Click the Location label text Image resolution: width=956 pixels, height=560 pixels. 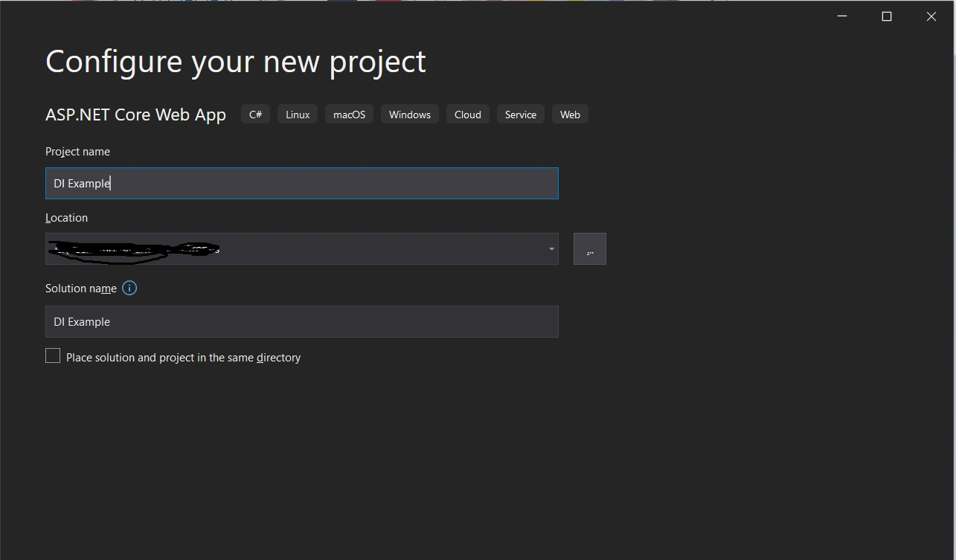click(x=66, y=218)
